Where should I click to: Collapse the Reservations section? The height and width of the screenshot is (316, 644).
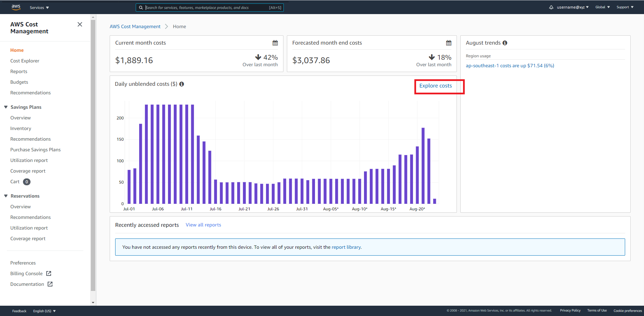(x=6, y=196)
